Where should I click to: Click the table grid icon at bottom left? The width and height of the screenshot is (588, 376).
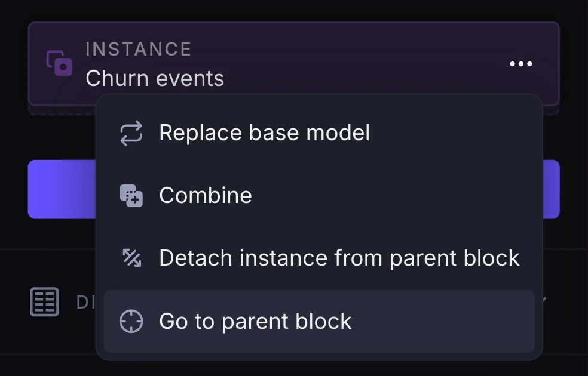(45, 302)
